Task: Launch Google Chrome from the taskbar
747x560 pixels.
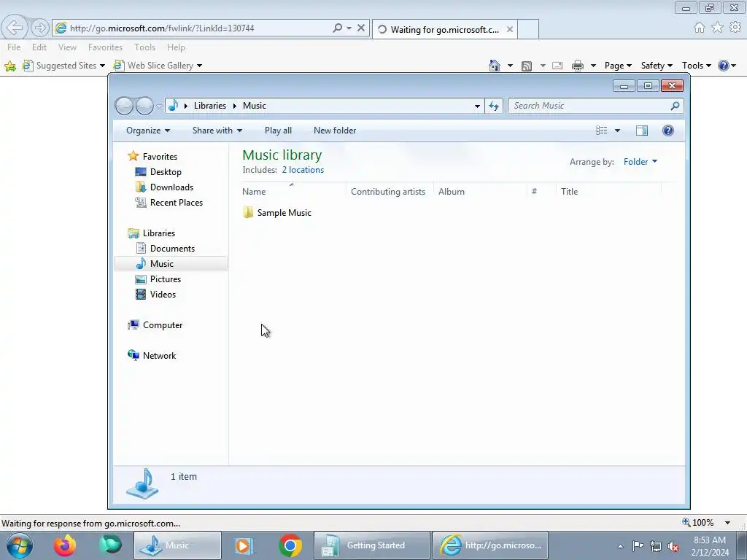Action: [x=290, y=545]
